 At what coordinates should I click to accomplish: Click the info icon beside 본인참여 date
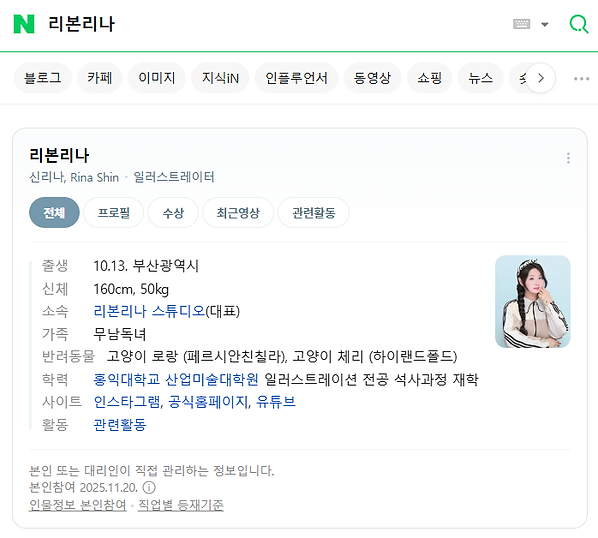[x=149, y=487]
